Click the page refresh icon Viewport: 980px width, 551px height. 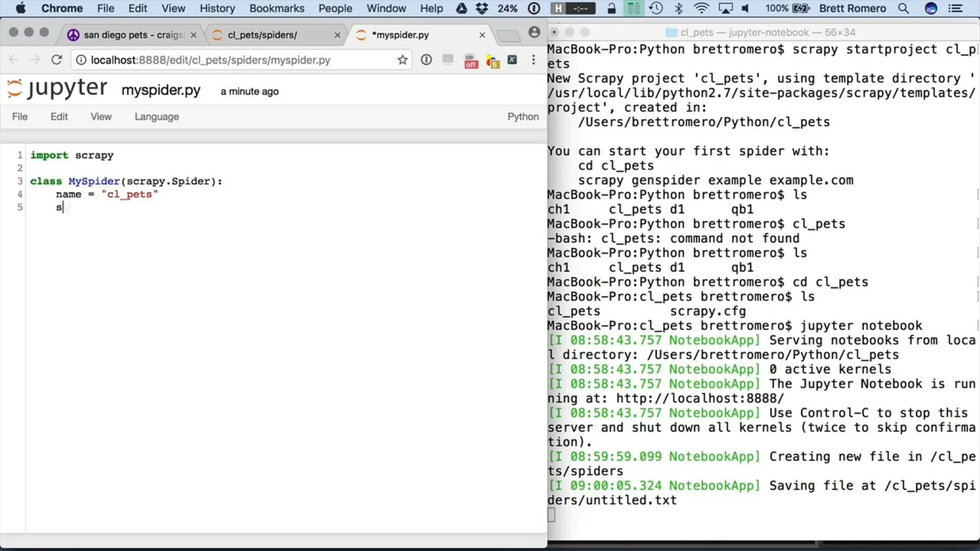tap(57, 60)
